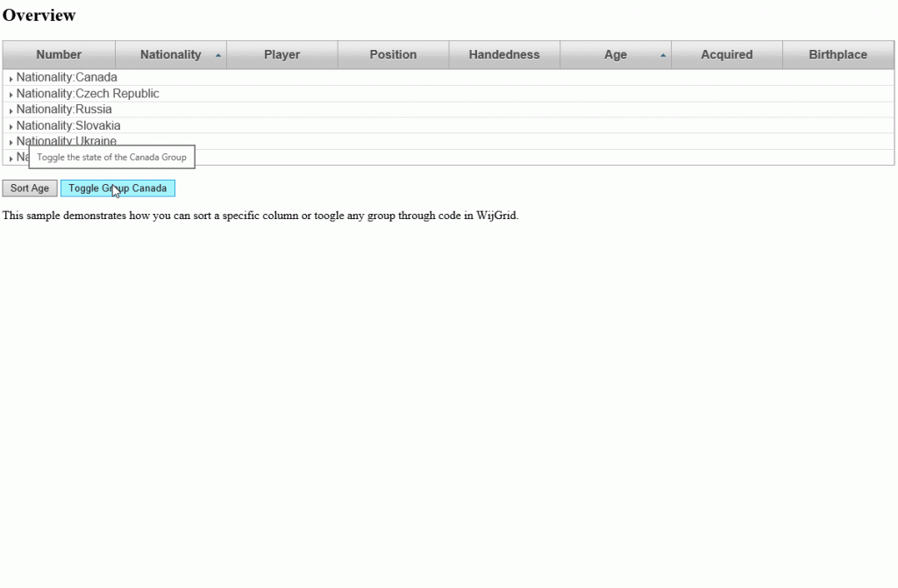This screenshot has width=898, height=588.
Task: Click the sort arrow icon in Nationality header
Action: 217,55
